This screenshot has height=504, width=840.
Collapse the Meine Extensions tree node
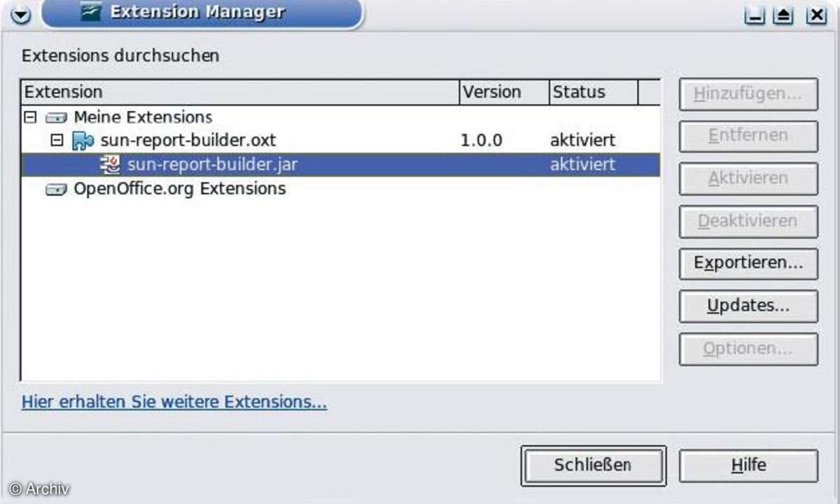click(29, 117)
